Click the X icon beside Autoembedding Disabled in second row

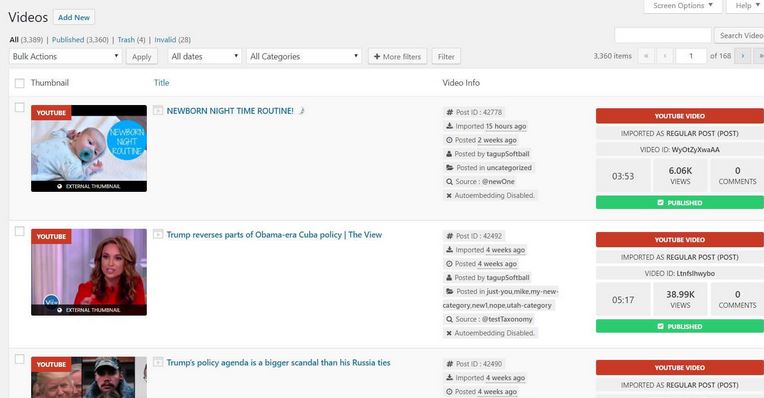[x=449, y=333]
